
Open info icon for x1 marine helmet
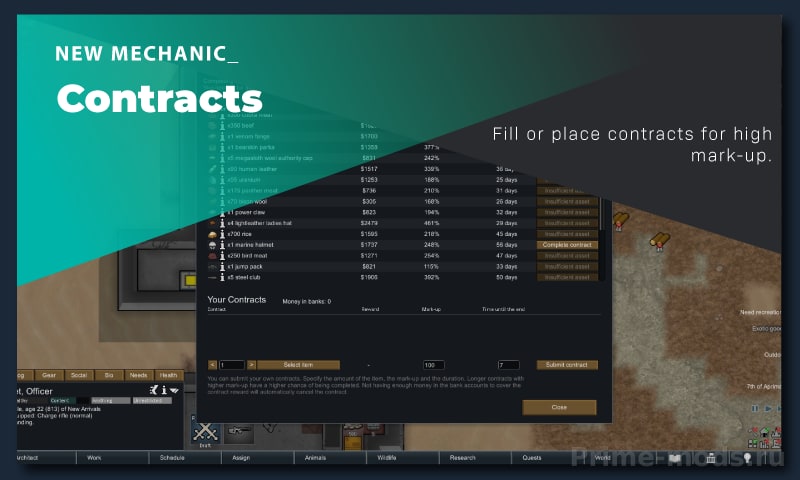tap(222, 245)
